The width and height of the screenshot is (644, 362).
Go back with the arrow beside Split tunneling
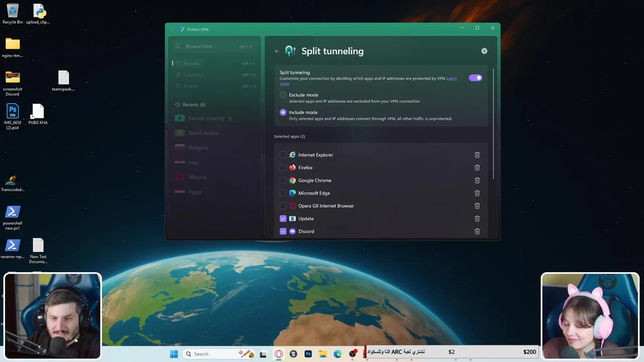pos(277,51)
